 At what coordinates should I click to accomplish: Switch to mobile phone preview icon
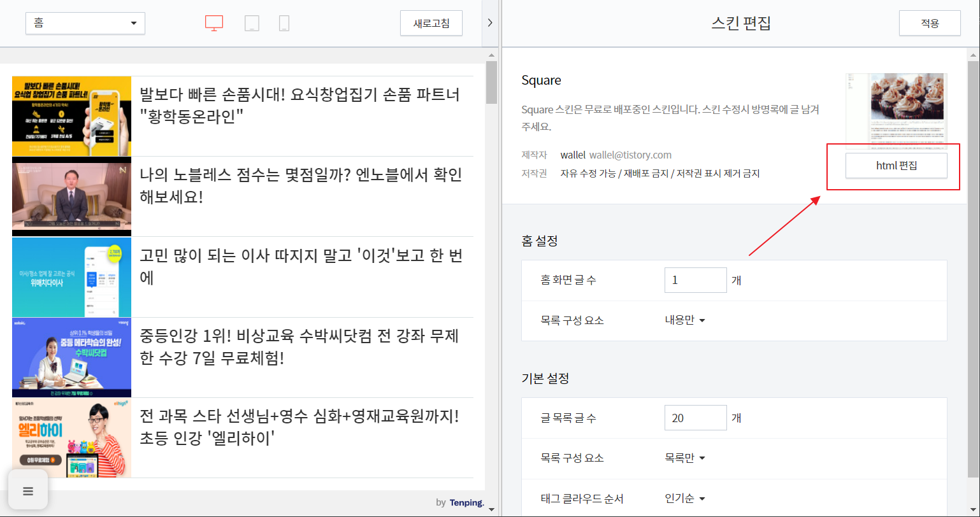tap(284, 24)
